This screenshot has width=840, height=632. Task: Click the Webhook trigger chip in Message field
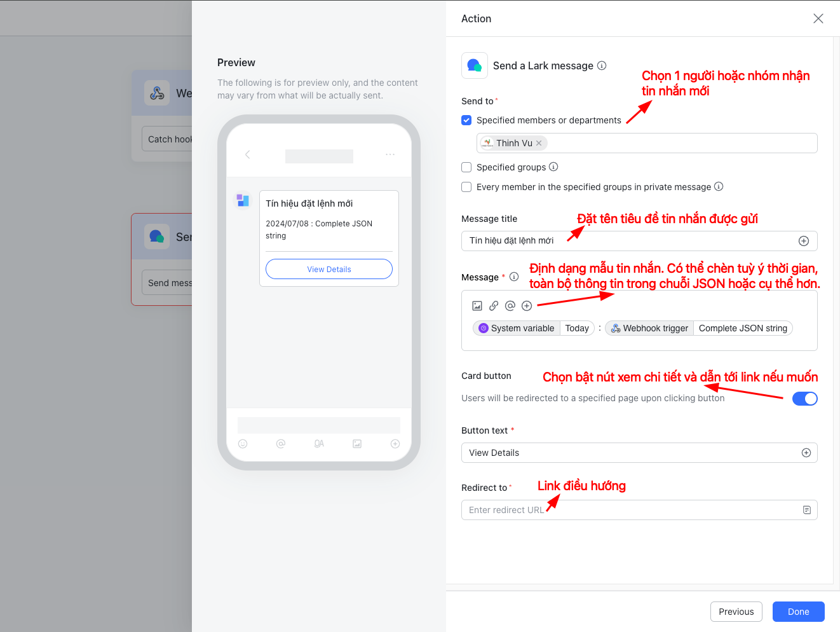click(649, 327)
